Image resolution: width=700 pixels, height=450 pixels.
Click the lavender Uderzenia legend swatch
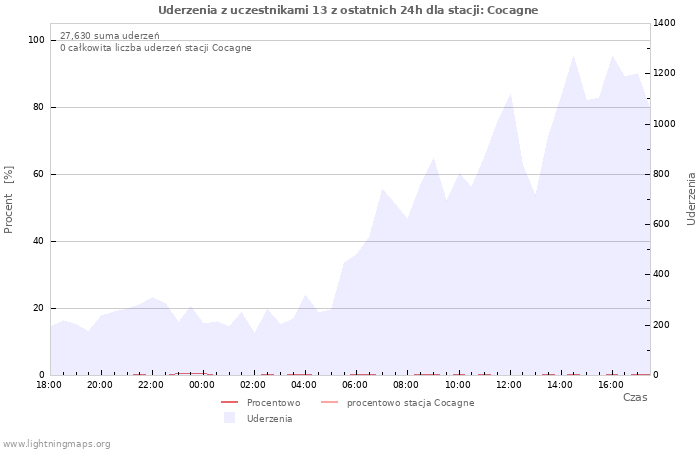229,418
